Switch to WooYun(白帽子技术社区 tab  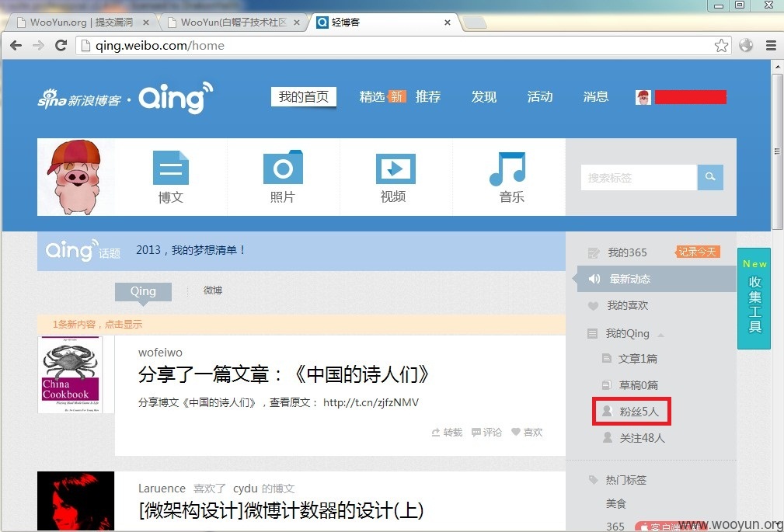click(232, 23)
